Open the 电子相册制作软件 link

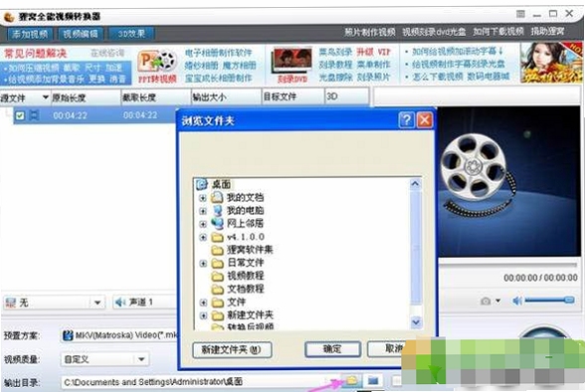pyautogui.click(x=219, y=53)
